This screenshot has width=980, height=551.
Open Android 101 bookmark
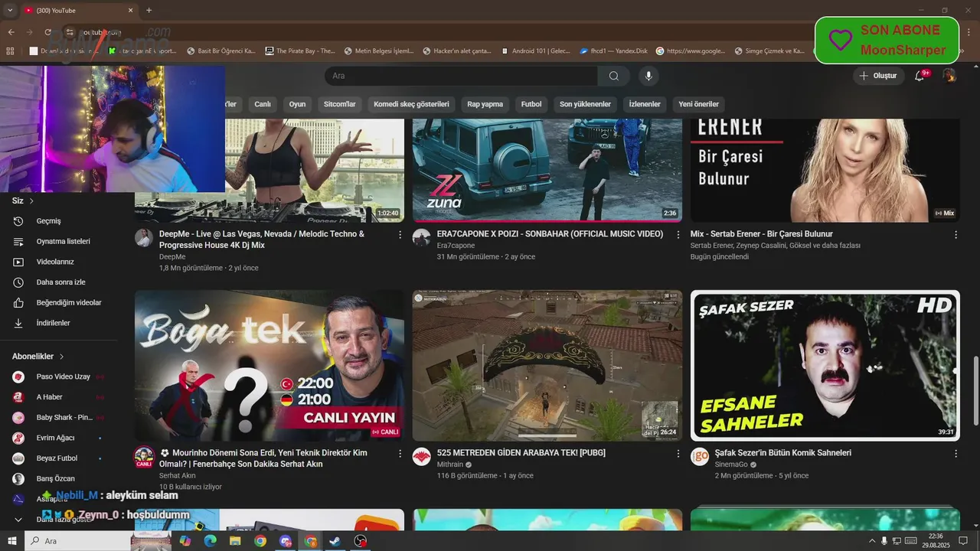535,51
